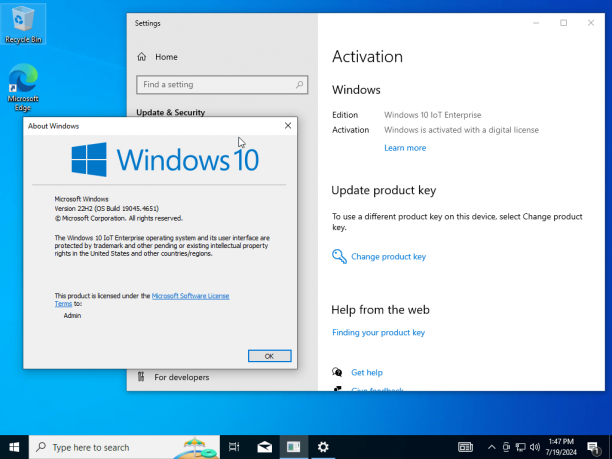Open News and interests tray icon
The height and width of the screenshot is (459, 612).
[x=465, y=447]
